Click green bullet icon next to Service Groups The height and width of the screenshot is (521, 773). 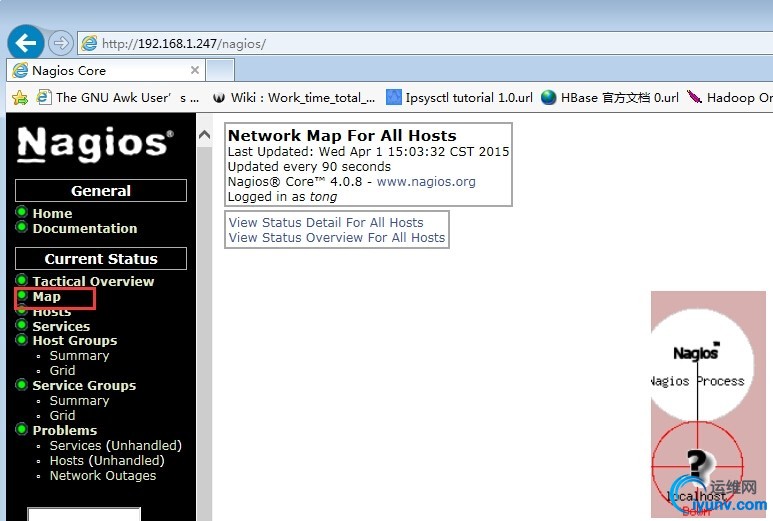click(x=21, y=384)
